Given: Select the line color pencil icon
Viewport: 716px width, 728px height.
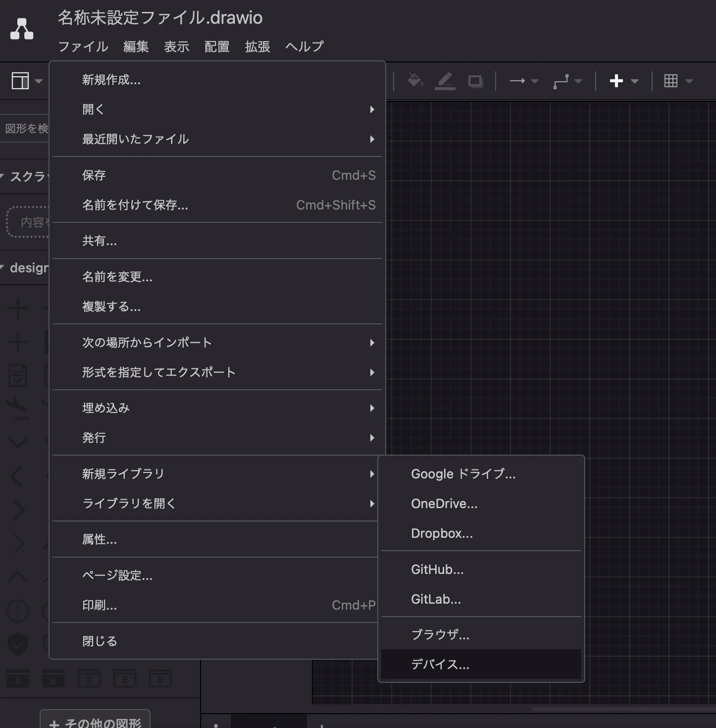Looking at the screenshot, I should tap(445, 81).
